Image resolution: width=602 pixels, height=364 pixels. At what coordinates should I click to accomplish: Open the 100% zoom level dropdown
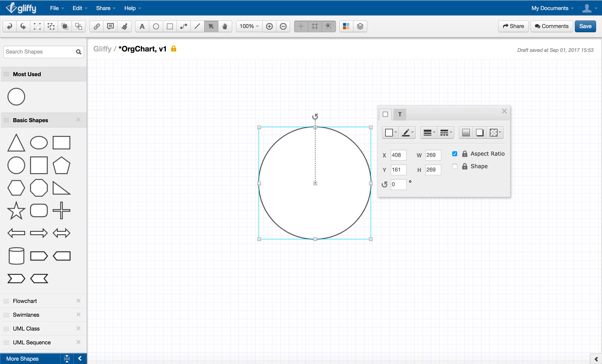[249, 26]
